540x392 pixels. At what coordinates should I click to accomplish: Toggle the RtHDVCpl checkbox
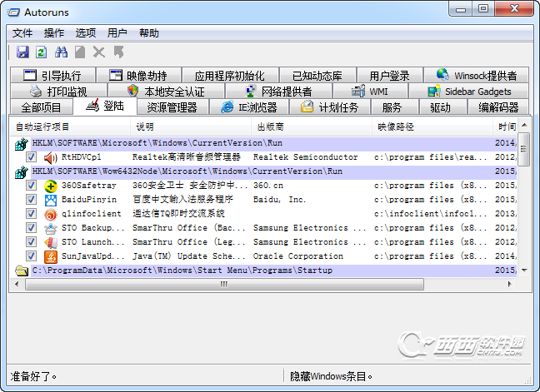tap(31, 157)
